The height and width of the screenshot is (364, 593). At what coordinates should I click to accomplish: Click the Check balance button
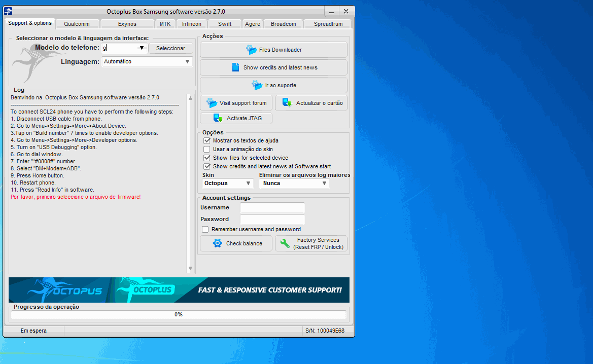pos(236,243)
